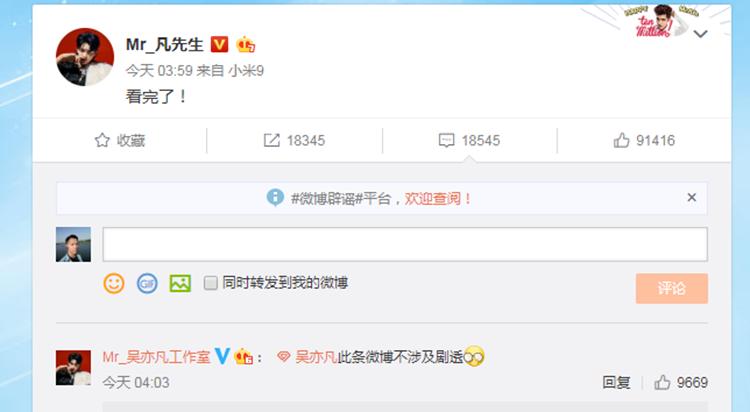Click the repost icon with 18345
This screenshot has height=412, width=750.
pos(271,140)
